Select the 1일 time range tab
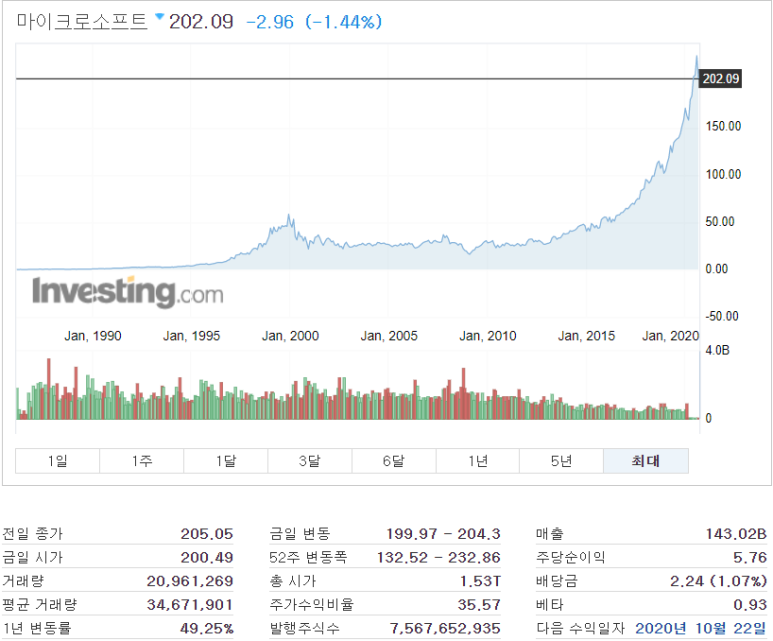This screenshot has height=641, width=773. pos(58,461)
